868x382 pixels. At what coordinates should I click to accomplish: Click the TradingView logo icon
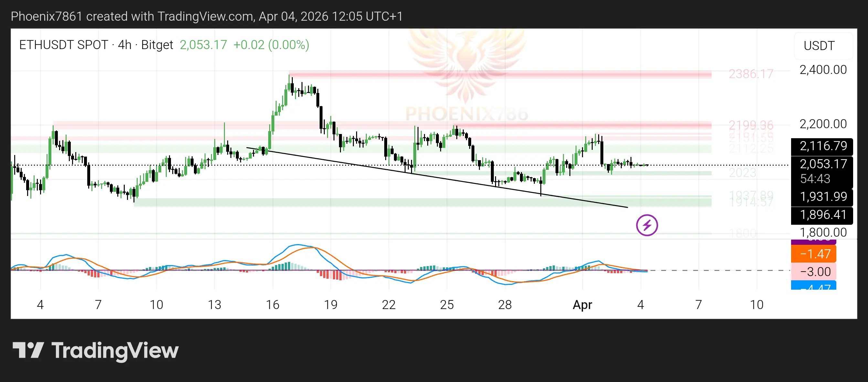click(x=28, y=350)
